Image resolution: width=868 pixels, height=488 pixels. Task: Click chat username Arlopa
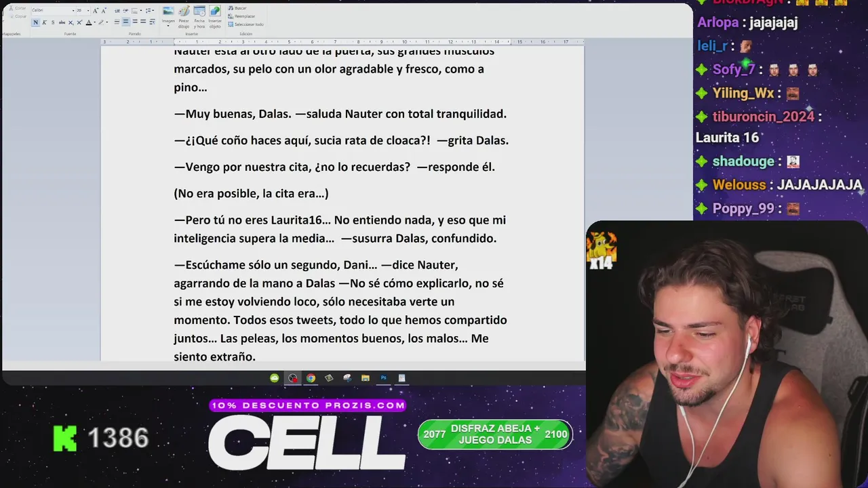(x=718, y=22)
